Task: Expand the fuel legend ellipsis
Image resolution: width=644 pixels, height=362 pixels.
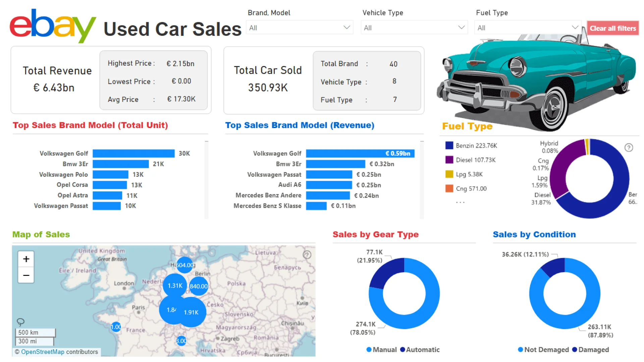Action: pos(460,202)
